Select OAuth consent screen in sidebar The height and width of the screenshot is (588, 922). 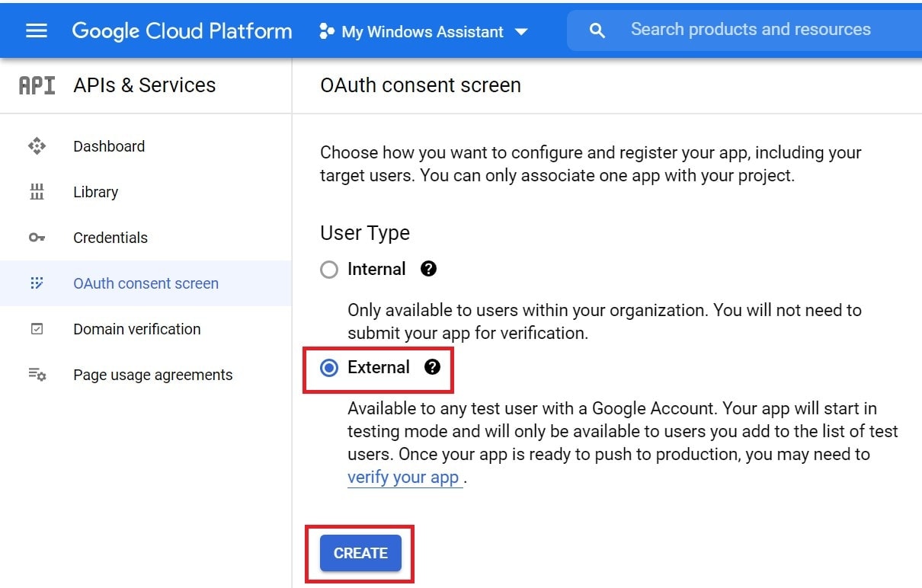[x=146, y=283]
